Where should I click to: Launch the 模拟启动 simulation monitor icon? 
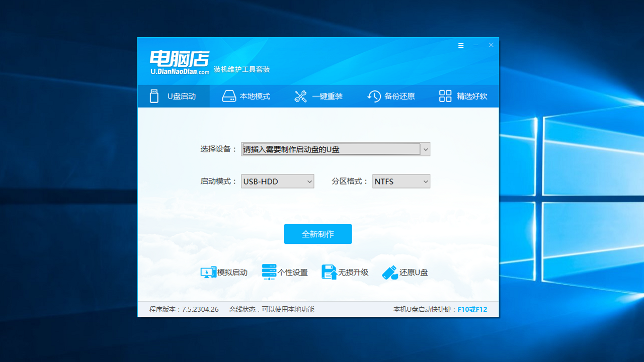[208, 272]
